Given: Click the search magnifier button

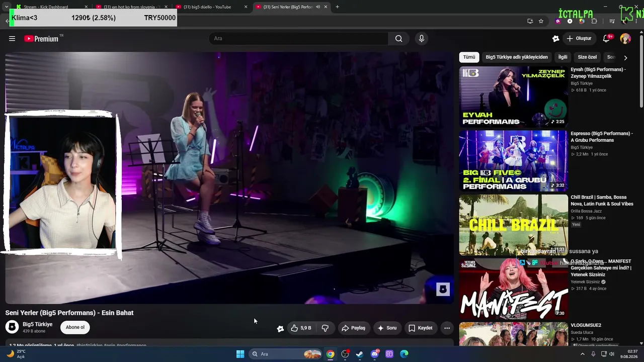Looking at the screenshot, I should (398, 39).
